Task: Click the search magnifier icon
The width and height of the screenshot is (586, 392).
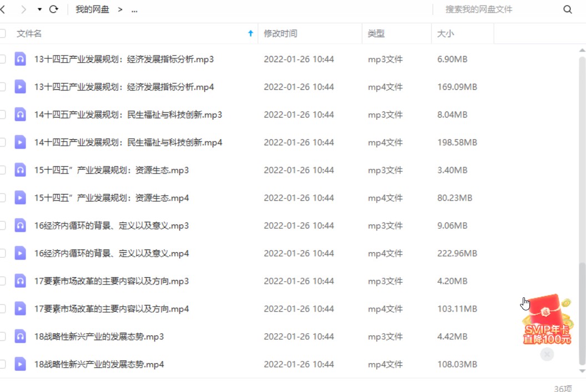Action: pyautogui.click(x=567, y=9)
